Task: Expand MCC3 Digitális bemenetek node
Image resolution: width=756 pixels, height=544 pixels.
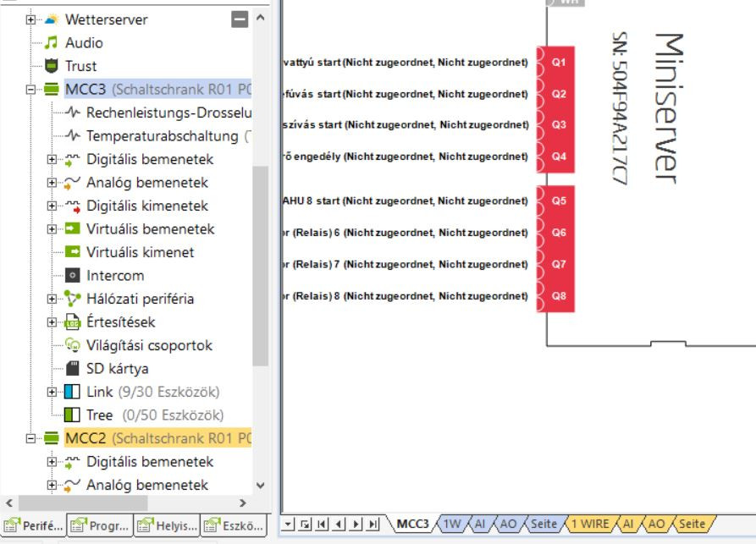Action: [52, 159]
